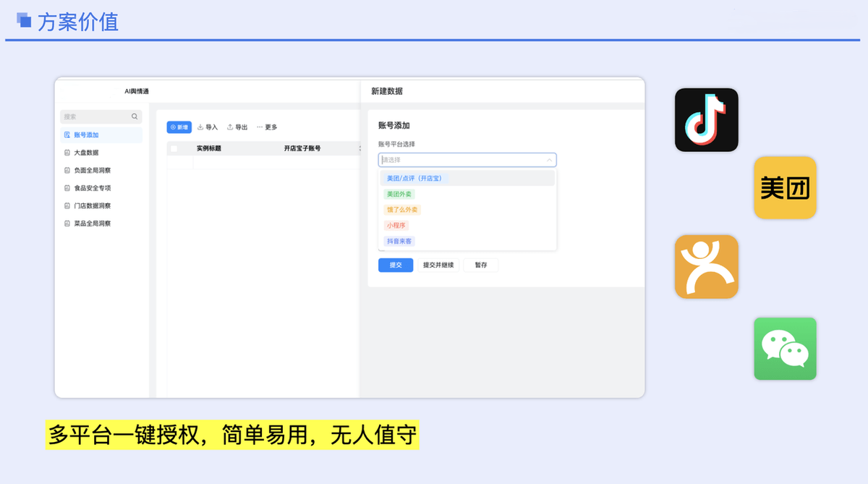Click the yellow 美团 Meituan app icon
The width and height of the screenshot is (868, 484).
click(785, 187)
